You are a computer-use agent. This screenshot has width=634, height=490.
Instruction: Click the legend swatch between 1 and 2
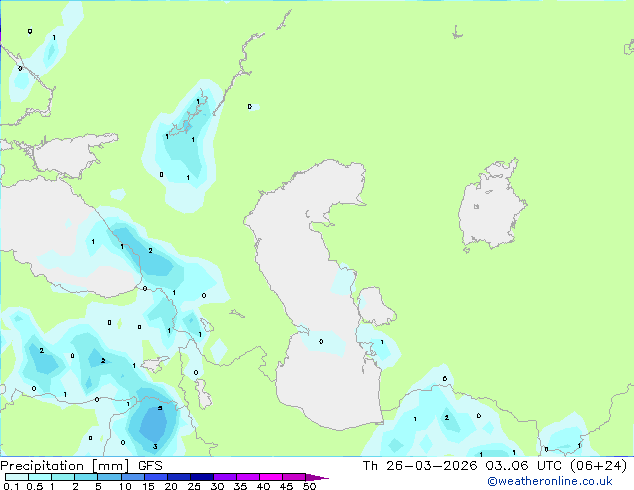point(63,477)
